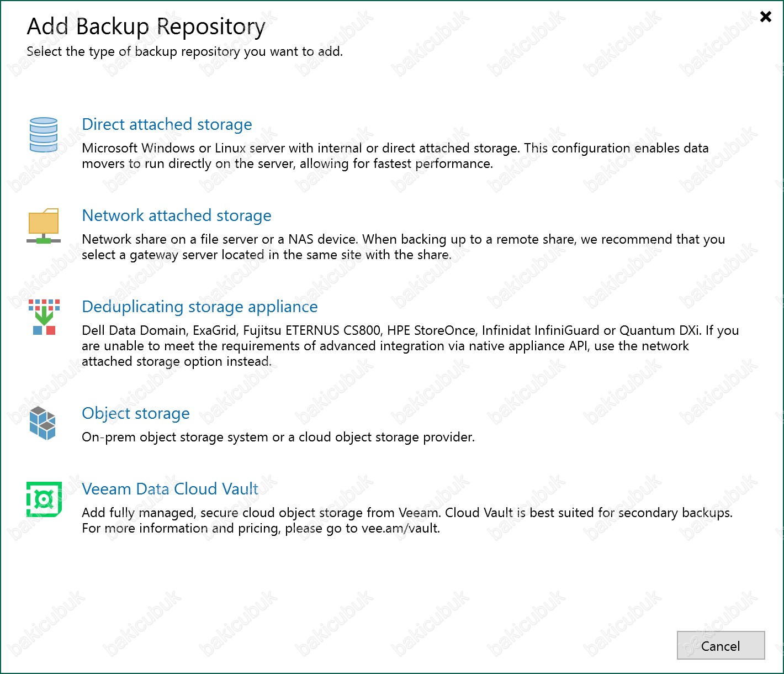Click the Deduplicating storage appliance icon
This screenshot has height=674, width=784.
pyautogui.click(x=44, y=317)
